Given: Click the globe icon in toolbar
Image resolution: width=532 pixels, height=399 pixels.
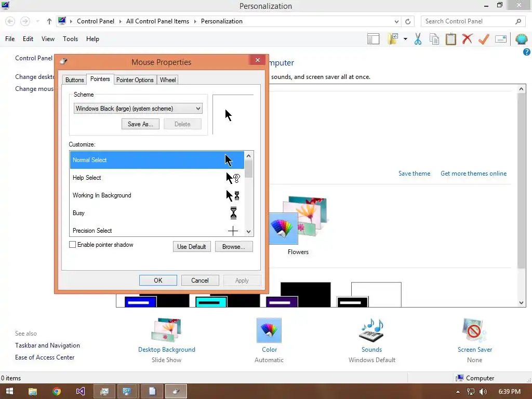Looking at the screenshot, I should 522,39.
